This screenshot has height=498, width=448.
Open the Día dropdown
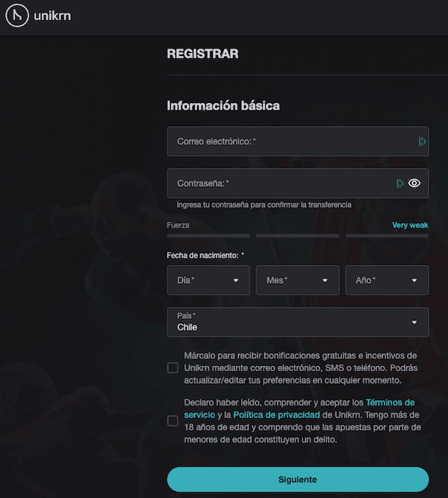click(x=208, y=280)
